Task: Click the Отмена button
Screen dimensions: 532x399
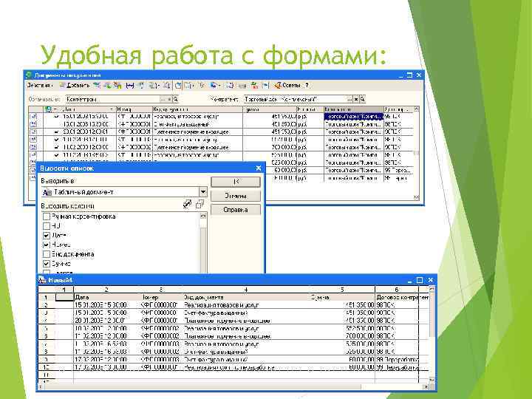Action: tap(236, 196)
